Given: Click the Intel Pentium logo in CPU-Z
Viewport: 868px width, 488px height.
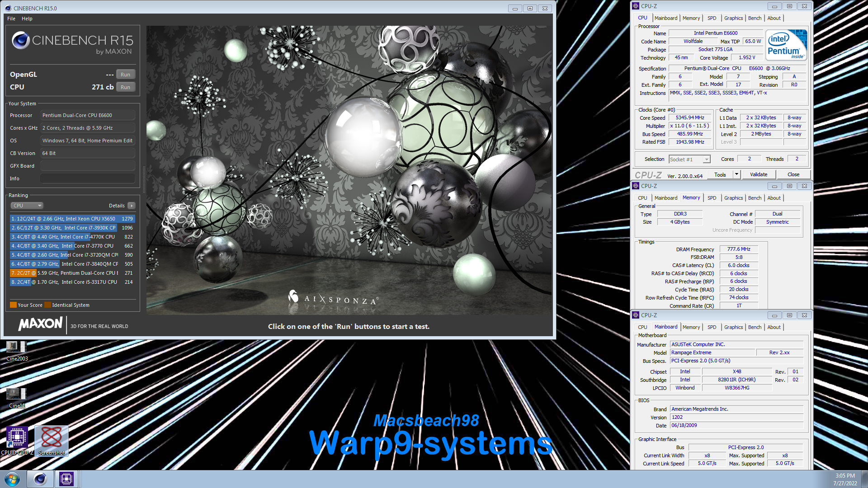Looking at the screenshot, I should [787, 45].
